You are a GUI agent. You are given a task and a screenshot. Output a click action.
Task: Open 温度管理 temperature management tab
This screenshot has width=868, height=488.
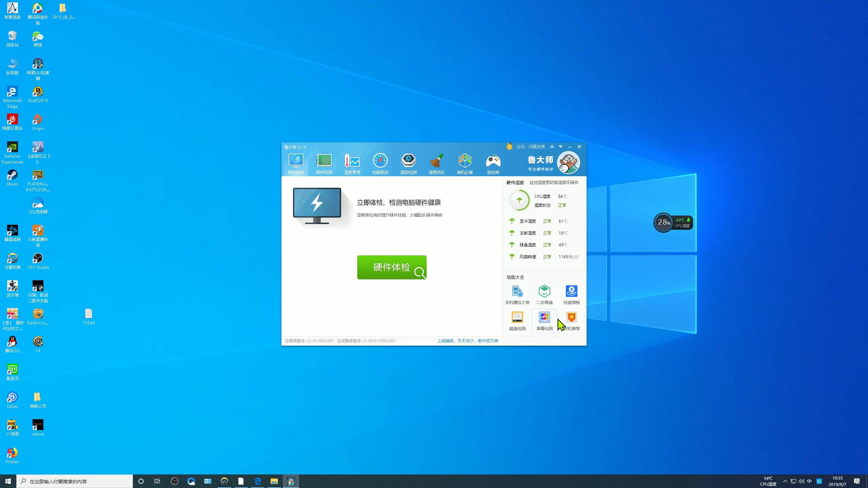352,164
